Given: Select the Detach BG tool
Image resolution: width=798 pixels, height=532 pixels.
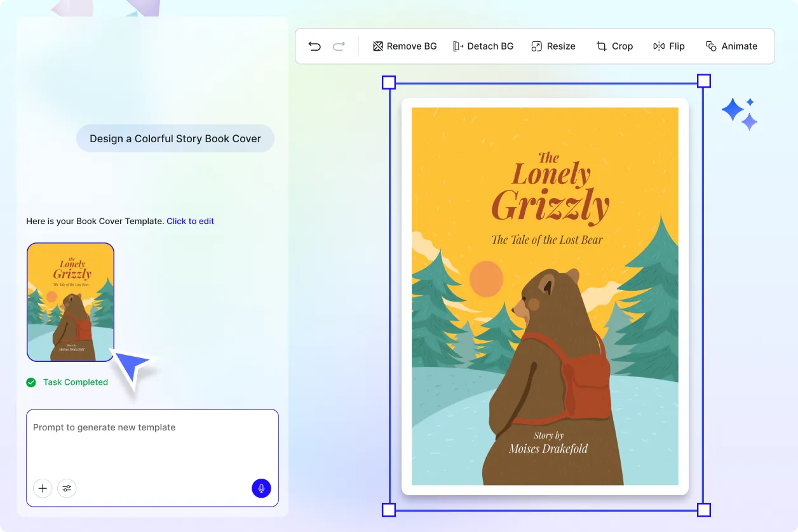Looking at the screenshot, I should (x=483, y=46).
